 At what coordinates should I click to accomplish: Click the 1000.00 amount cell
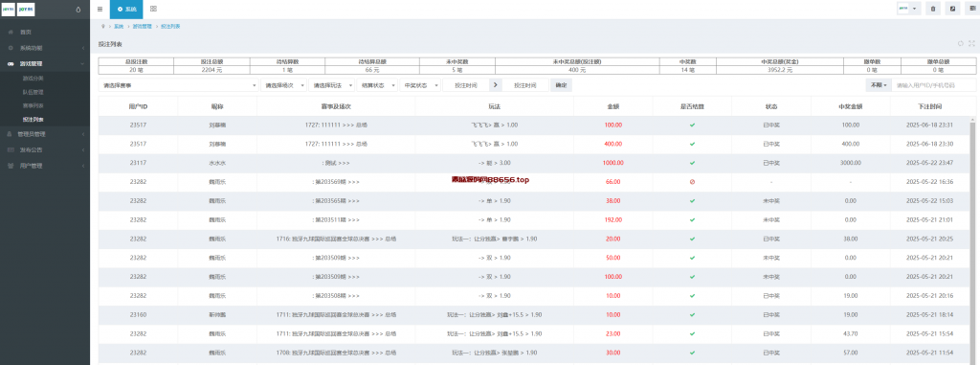(x=612, y=163)
